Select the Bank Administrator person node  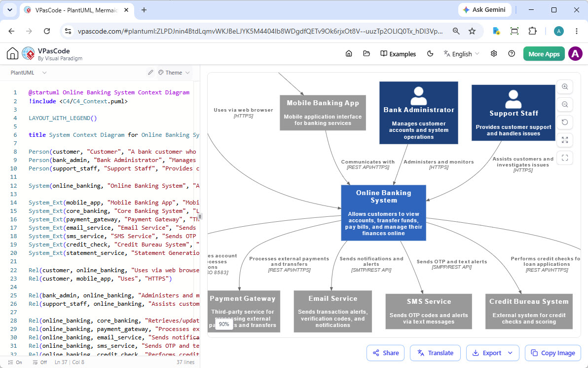pos(418,113)
